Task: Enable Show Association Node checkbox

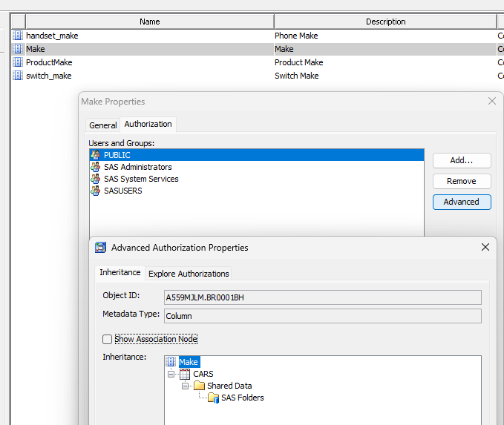Action: pyautogui.click(x=108, y=339)
